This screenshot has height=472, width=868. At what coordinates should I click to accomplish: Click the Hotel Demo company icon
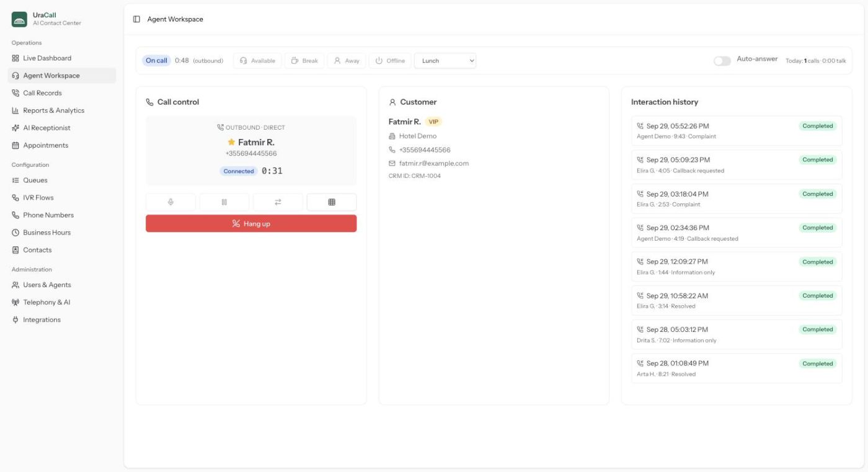point(392,136)
